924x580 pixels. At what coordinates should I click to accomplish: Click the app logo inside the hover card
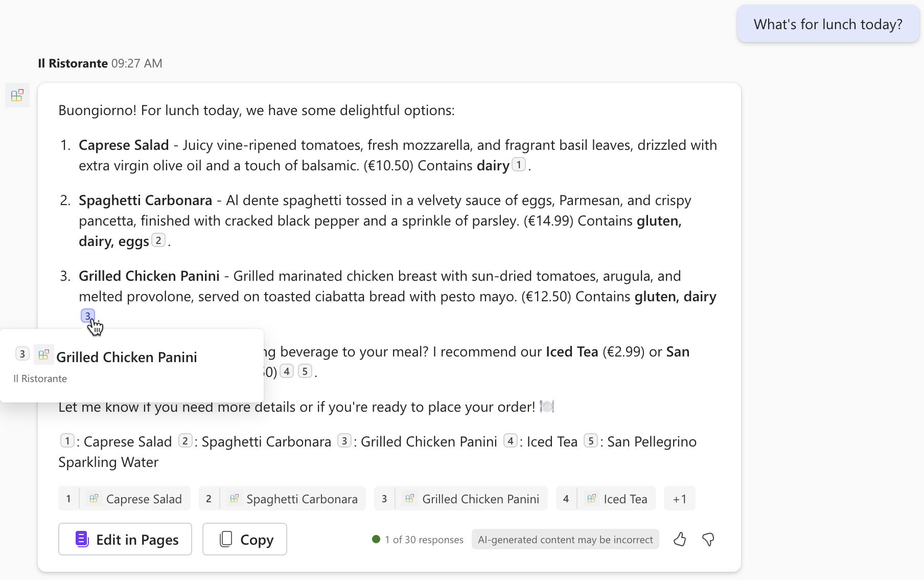coord(44,354)
